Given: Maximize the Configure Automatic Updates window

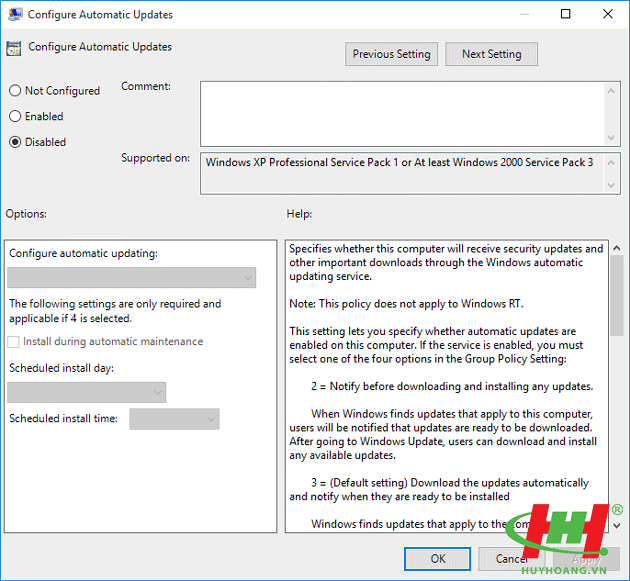Looking at the screenshot, I should coord(565,14).
